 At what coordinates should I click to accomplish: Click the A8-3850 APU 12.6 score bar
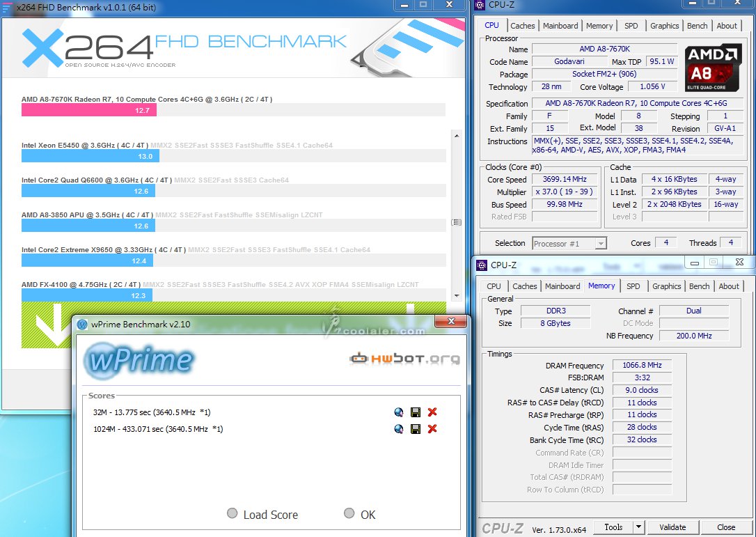(x=88, y=226)
